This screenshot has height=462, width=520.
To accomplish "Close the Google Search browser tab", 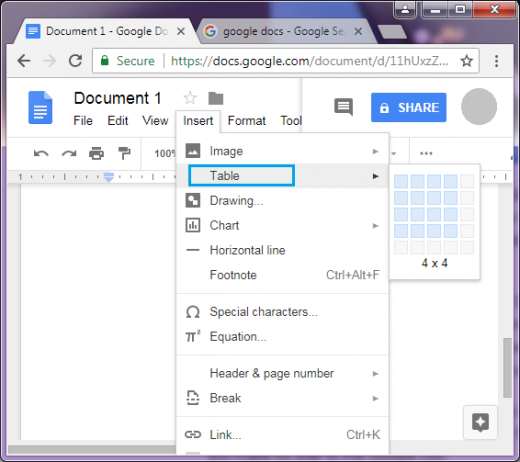I will click(x=358, y=31).
